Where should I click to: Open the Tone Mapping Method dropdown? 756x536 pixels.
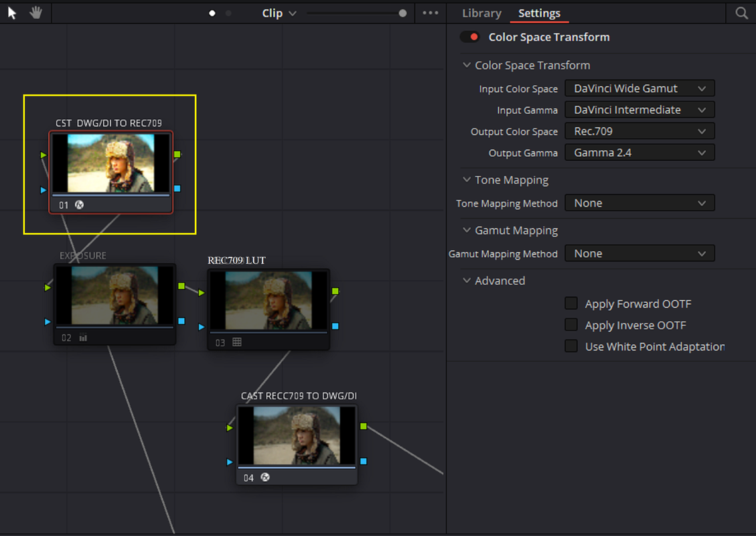tap(639, 203)
